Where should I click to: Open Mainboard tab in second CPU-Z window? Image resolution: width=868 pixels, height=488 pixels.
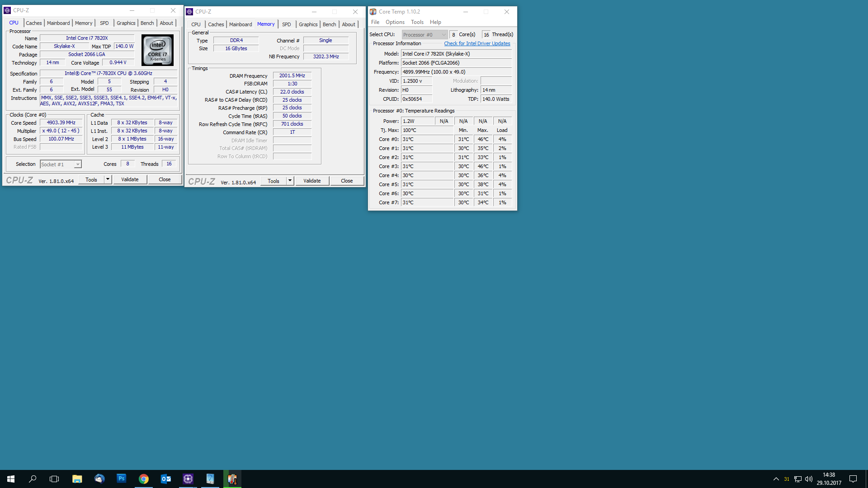coord(241,24)
